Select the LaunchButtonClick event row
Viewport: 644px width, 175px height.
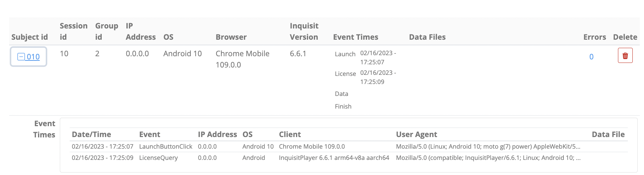pyautogui.click(x=348, y=146)
